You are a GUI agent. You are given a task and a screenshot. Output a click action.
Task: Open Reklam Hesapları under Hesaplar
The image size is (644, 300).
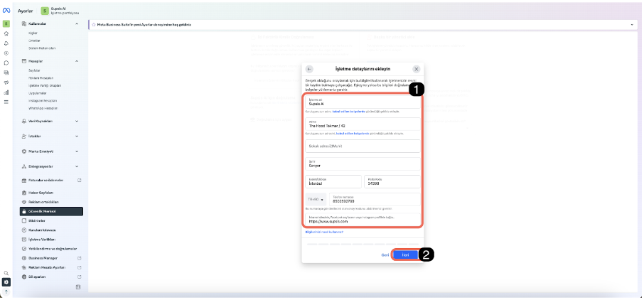pos(41,77)
